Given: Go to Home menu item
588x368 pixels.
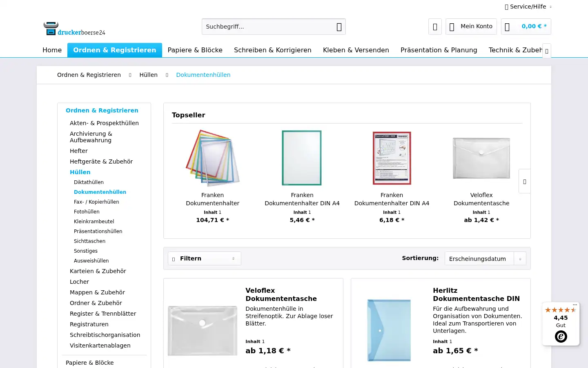Looking at the screenshot, I should pos(52,50).
